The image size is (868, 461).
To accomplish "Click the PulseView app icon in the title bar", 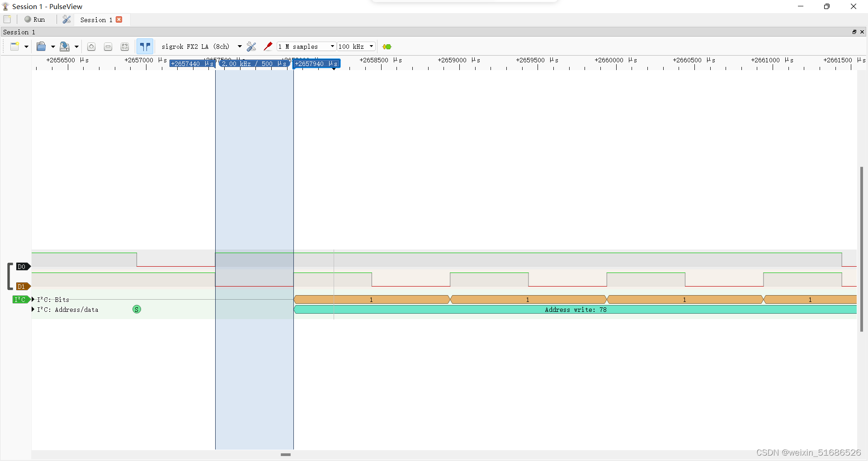I will 6,6.
